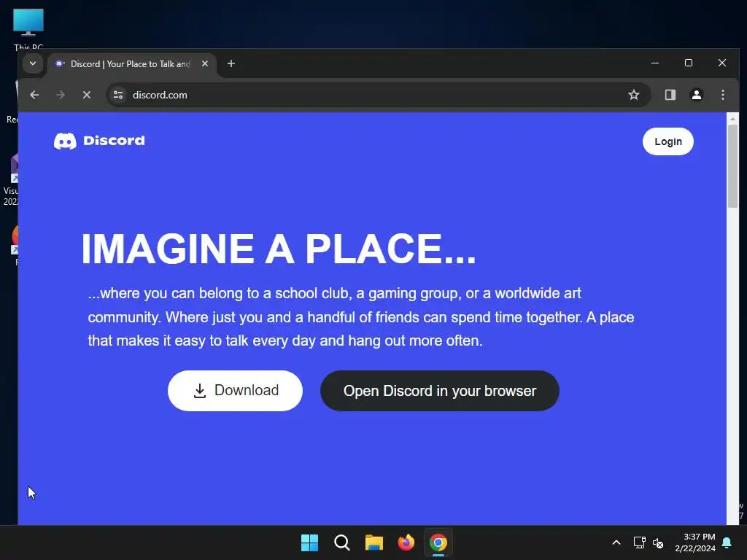Select This PC desktop icon
The height and width of the screenshot is (560, 747).
(x=28, y=29)
